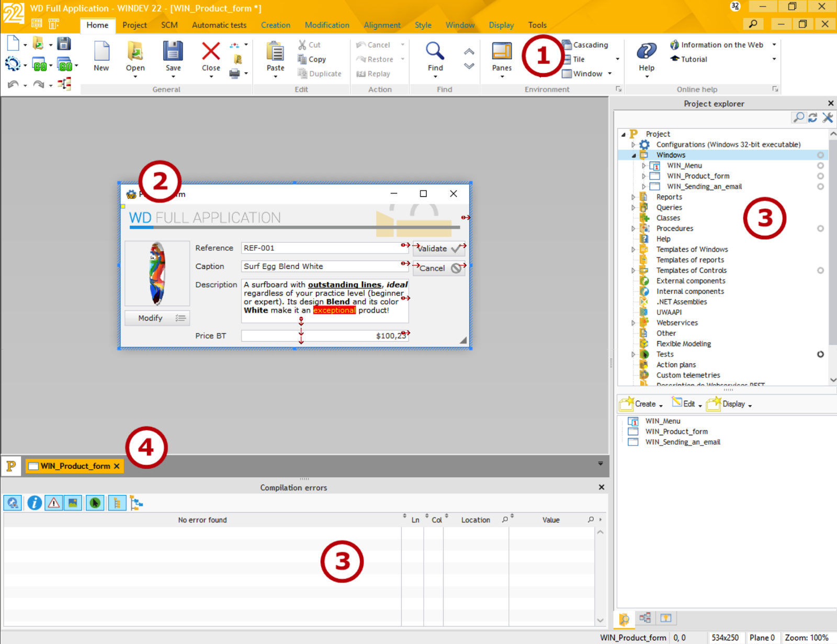This screenshot has width=837, height=644.
Task: Expand the Reports node in the project tree
Action: click(634, 197)
